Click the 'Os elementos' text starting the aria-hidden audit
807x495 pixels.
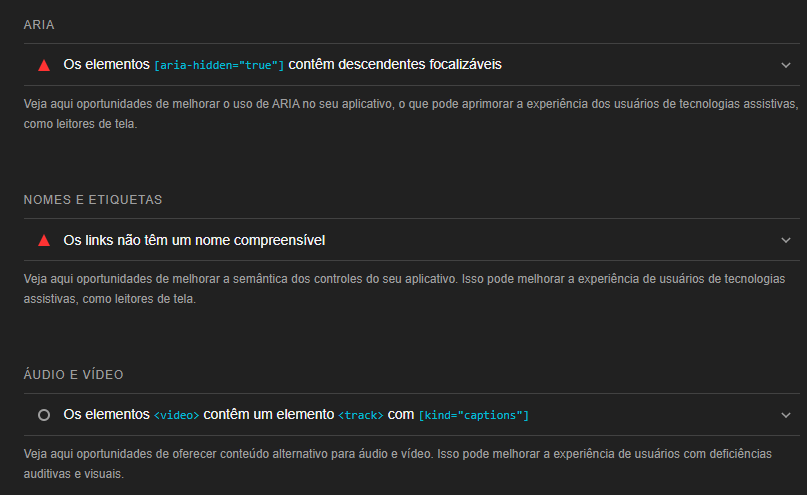click(106, 65)
